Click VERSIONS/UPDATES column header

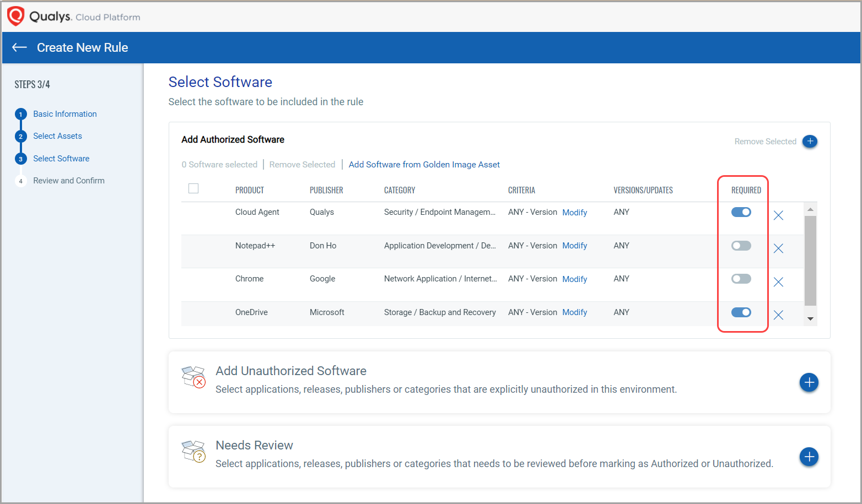[643, 190]
